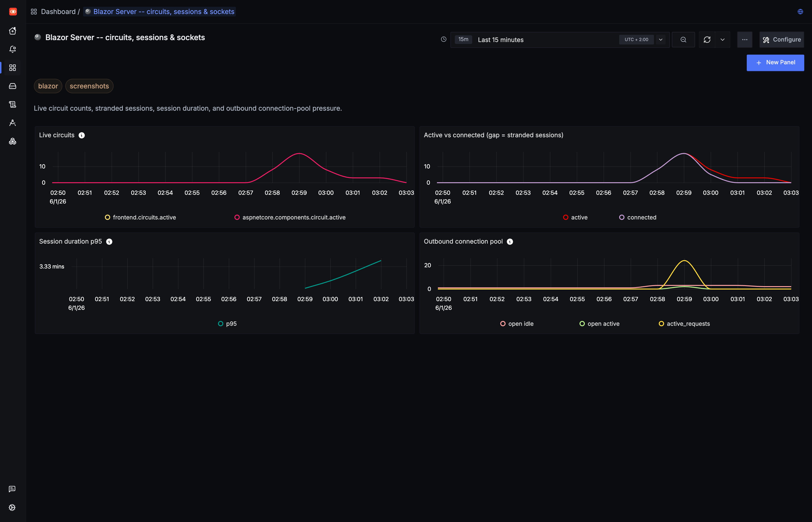Click the Blazor Server dashboard heading
The width and height of the screenshot is (812, 522).
(125, 37)
